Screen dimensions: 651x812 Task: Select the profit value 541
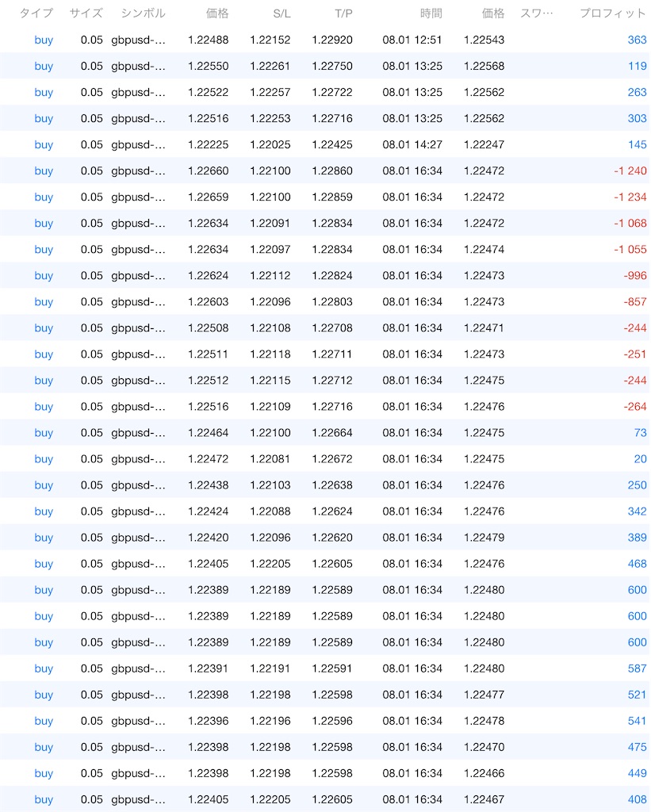click(x=637, y=721)
